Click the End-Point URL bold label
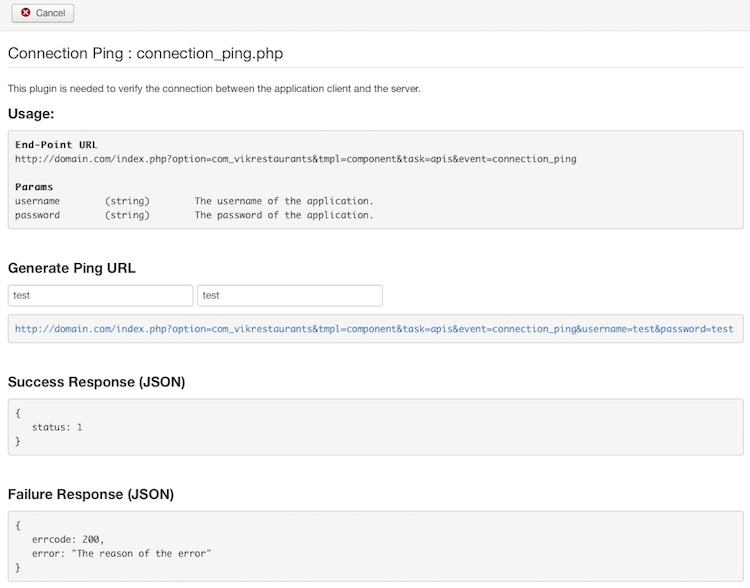Image resolution: width=750 pixels, height=588 pixels. (x=56, y=145)
